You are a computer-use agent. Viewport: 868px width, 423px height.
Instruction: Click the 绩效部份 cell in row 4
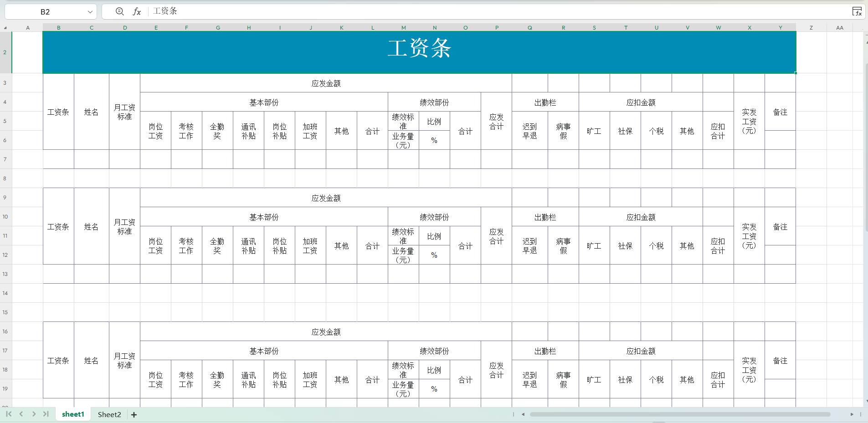[x=434, y=102]
